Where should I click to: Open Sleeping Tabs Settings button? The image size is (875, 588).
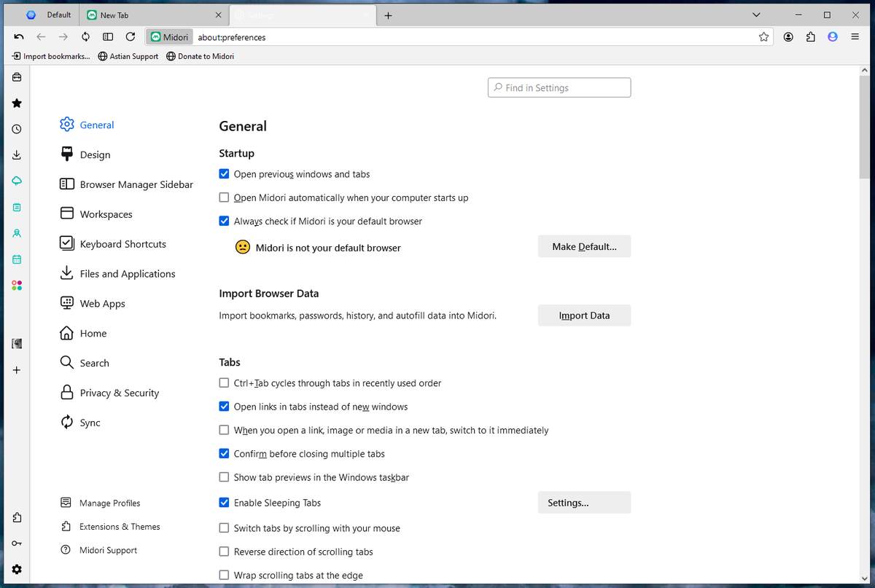click(584, 503)
